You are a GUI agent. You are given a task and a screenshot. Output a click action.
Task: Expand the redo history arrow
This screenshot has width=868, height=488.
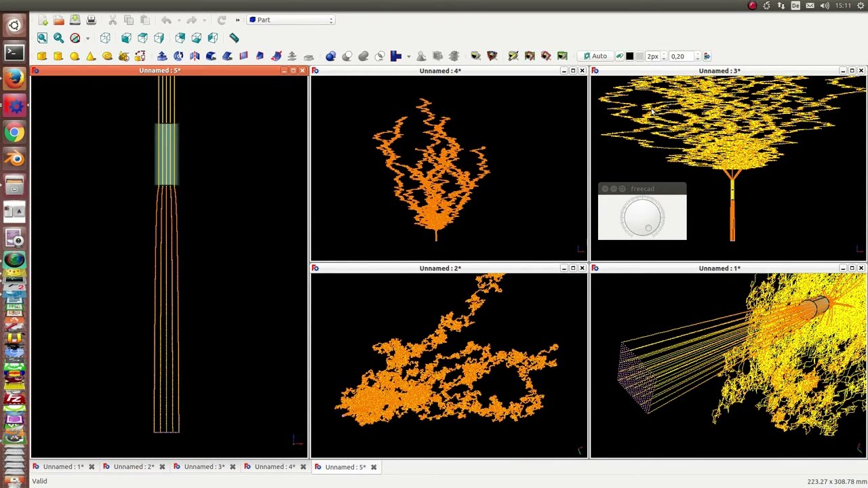(x=205, y=20)
